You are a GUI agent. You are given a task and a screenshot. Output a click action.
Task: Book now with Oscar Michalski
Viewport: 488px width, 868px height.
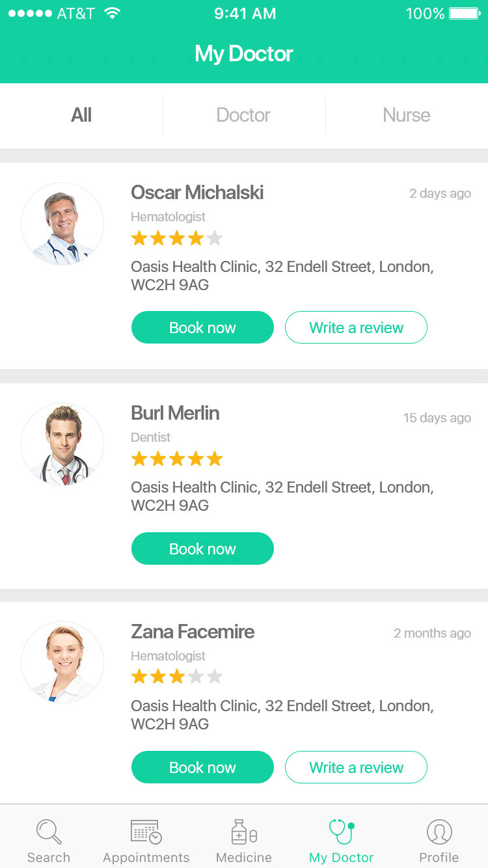(x=202, y=327)
